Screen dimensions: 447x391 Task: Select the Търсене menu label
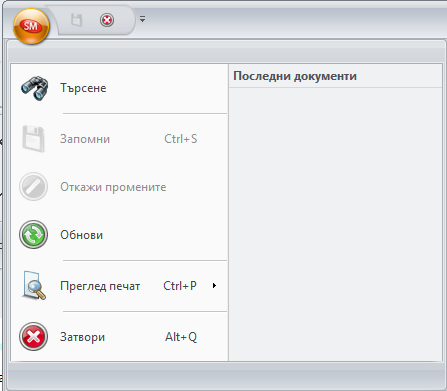click(x=83, y=88)
